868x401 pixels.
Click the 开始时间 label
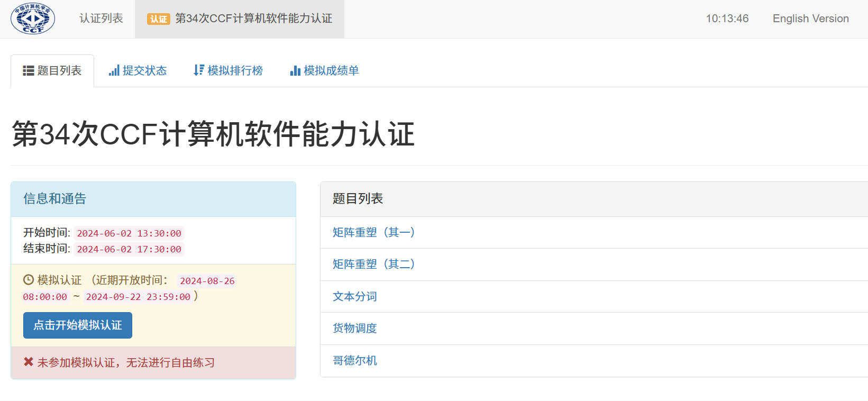coord(47,233)
